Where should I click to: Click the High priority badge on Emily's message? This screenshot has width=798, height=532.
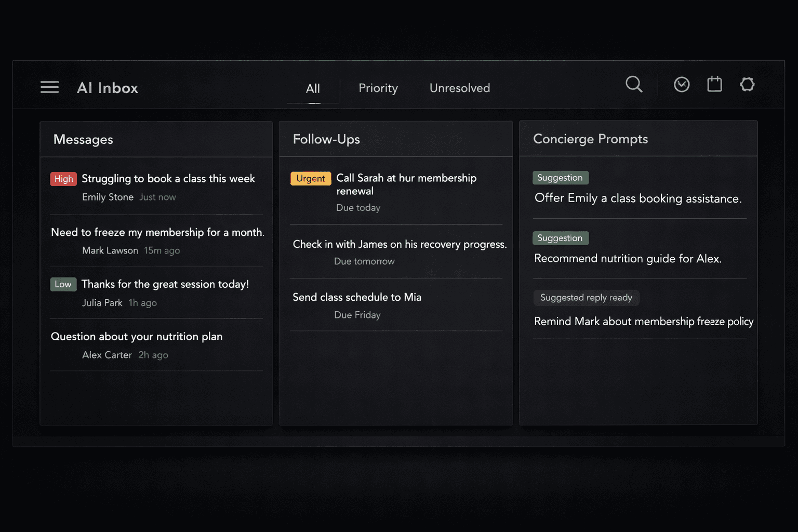coord(63,179)
